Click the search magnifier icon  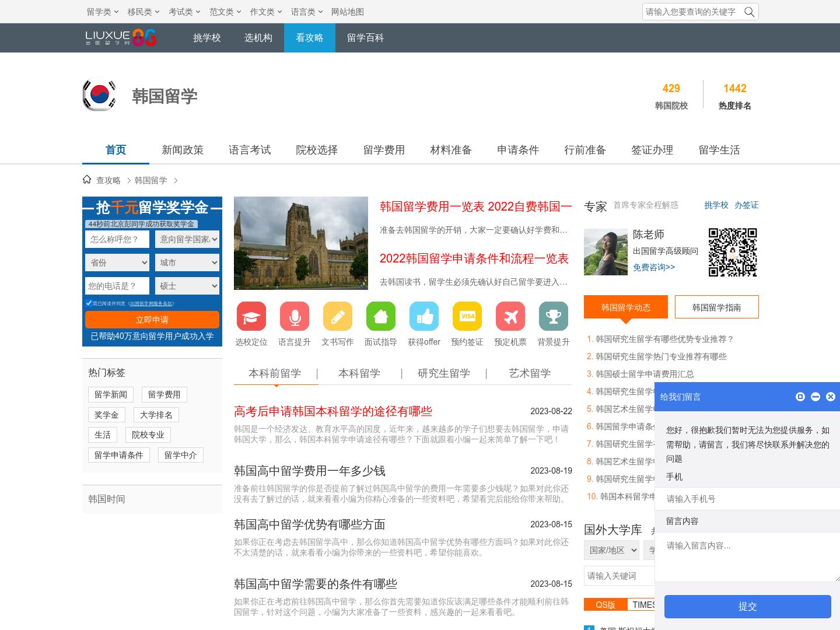click(x=750, y=12)
